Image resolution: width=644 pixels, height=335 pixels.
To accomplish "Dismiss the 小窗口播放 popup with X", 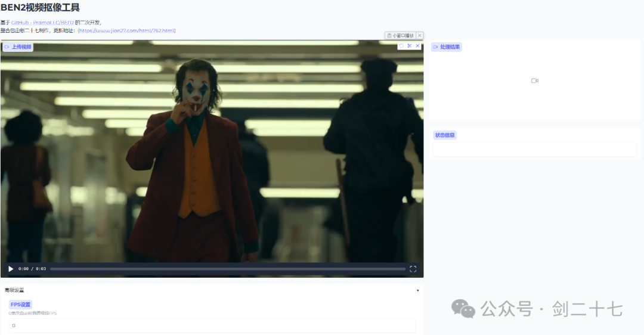I will click(420, 36).
